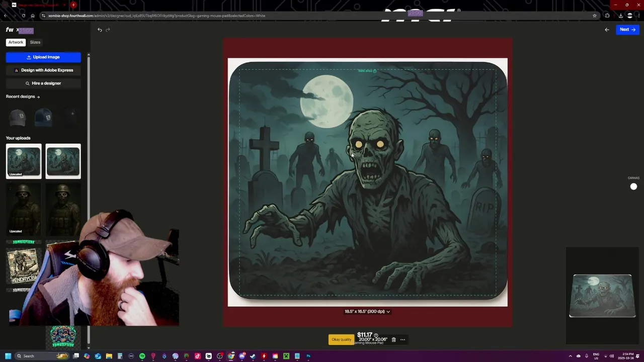Click the taskbar Search box
The height and width of the screenshot is (362, 644).
click(41, 356)
